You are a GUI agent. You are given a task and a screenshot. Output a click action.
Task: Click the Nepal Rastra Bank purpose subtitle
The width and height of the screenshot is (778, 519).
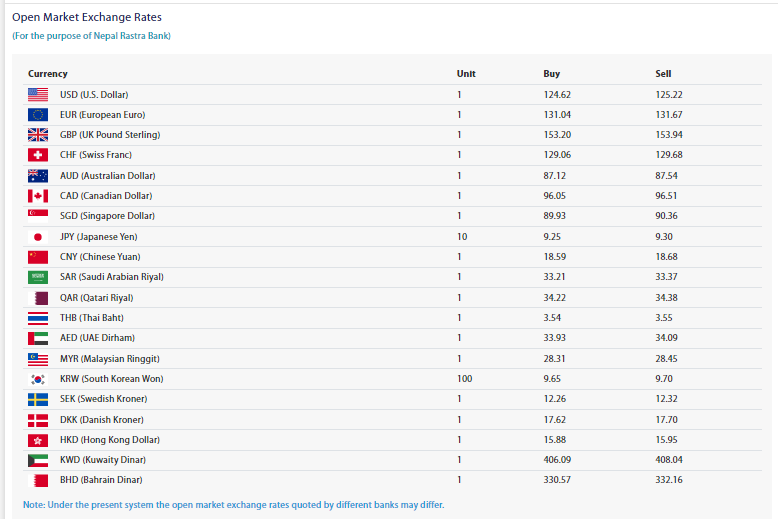(91, 36)
